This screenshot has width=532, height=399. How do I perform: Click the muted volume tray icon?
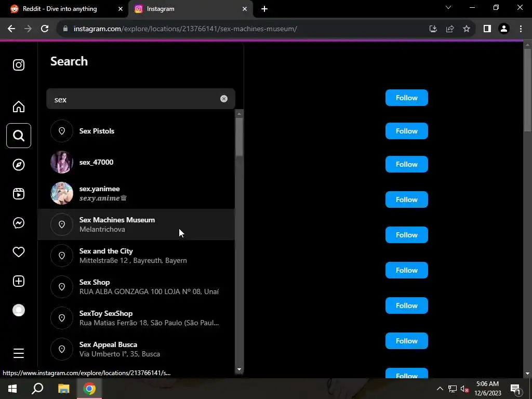(x=465, y=389)
